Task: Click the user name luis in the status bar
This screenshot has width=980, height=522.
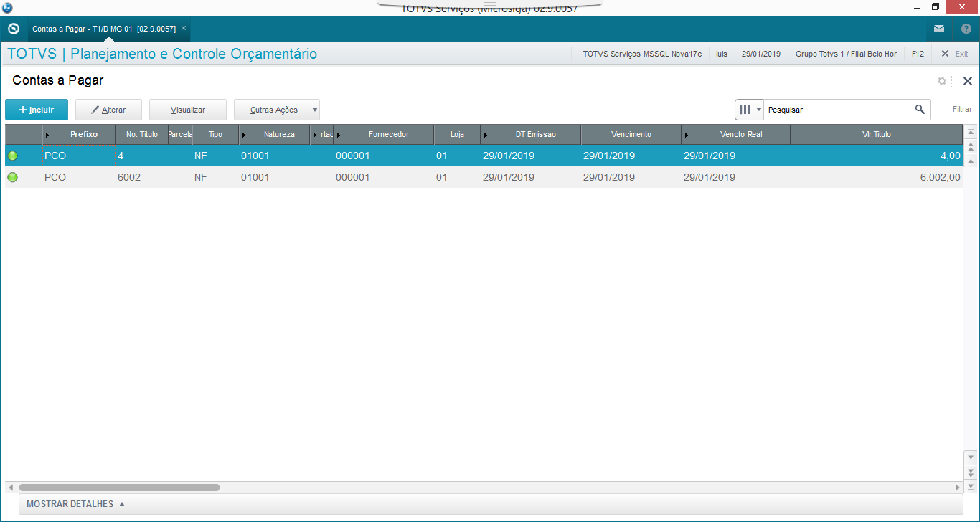Action: [x=722, y=54]
